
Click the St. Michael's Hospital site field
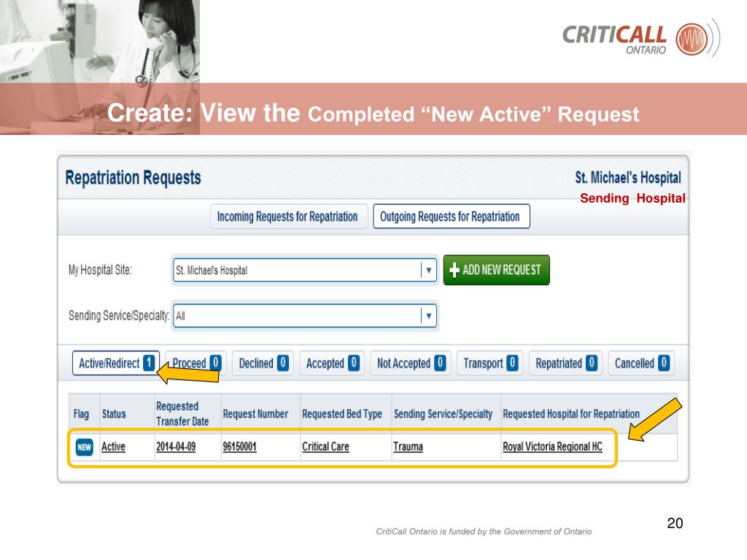pyautogui.click(x=305, y=270)
